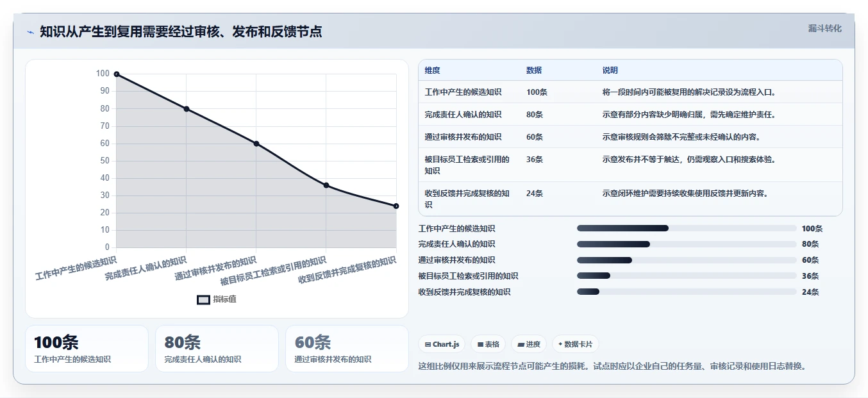
Task: Click the 60条 value in the table
Action: click(x=535, y=137)
